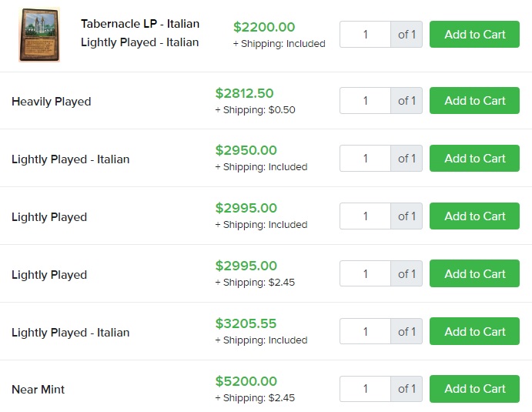The width and height of the screenshot is (532, 412).
Task: Select quantity box of $2995.00 shipping-included listing
Action: coord(366,216)
